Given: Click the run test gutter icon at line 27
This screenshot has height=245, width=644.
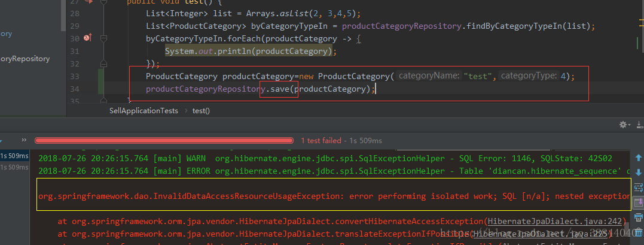Looking at the screenshot, I should coord(89,2).
